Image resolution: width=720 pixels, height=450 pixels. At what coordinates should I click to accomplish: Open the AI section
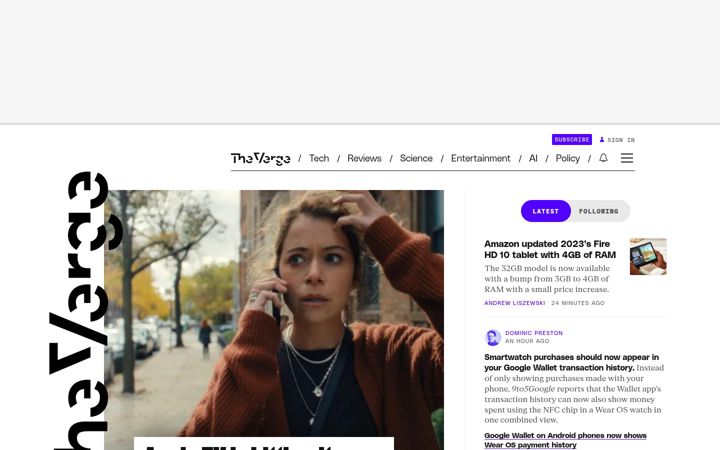click(533, 158)
